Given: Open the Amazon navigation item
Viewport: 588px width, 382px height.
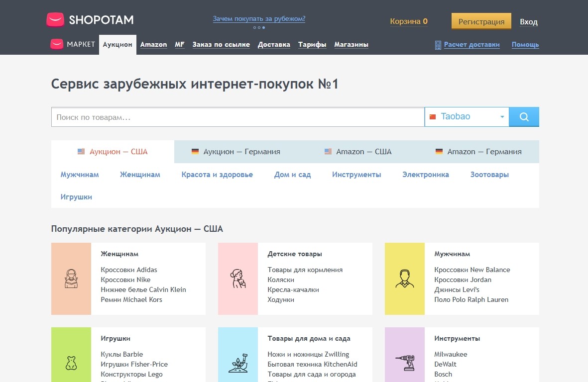Looking at the screenshot, I should click(x=153, y=45).
